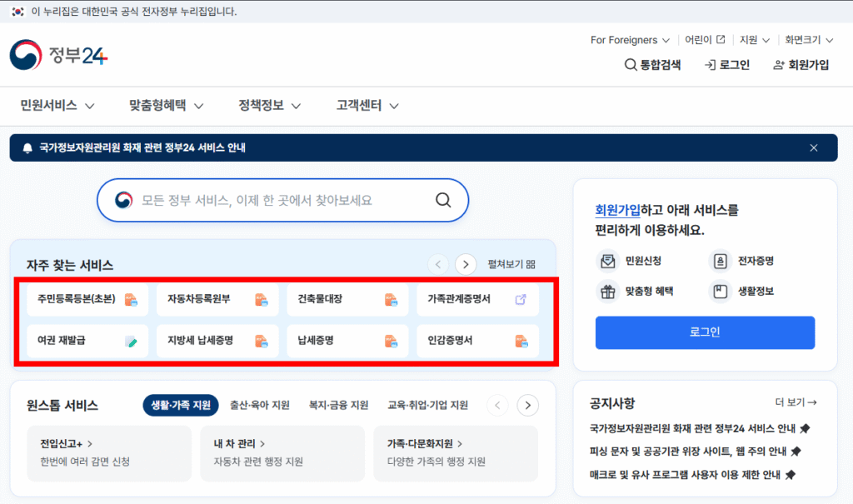
Task: Click the magnifier icon in the search box
Action: click(x=443, y=200)
